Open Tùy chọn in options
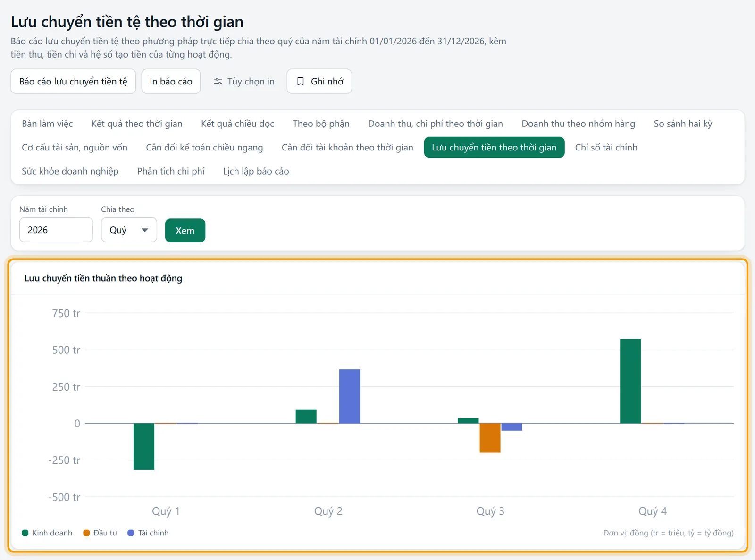This screenshot has width=755, height=560. pyautogui.click(x=244, y=81)
